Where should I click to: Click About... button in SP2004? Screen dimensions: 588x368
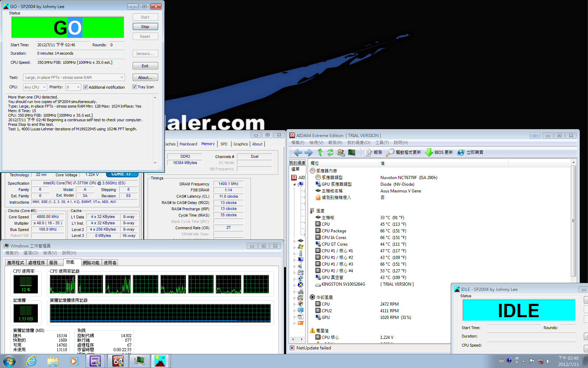point(145,77)
